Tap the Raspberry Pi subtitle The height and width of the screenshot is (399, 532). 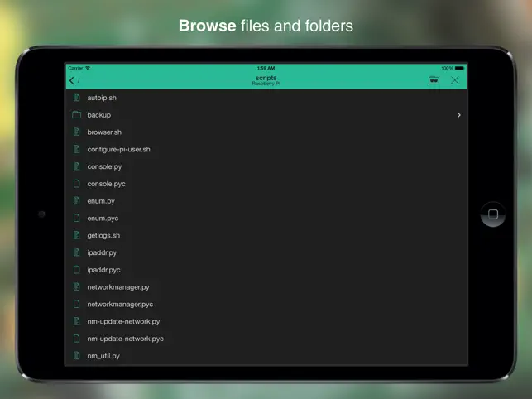pyautogui.click(x=266, y=84)
